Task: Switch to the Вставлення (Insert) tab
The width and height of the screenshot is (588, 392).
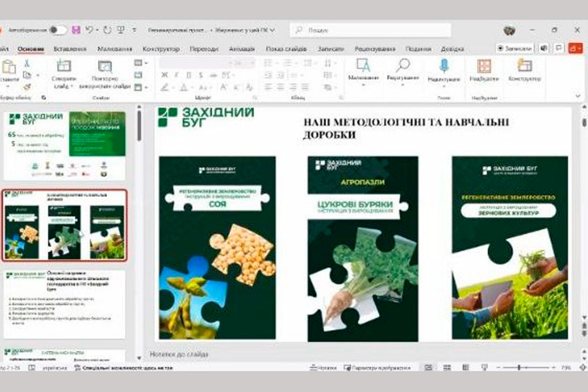Action: pos(70,49)
